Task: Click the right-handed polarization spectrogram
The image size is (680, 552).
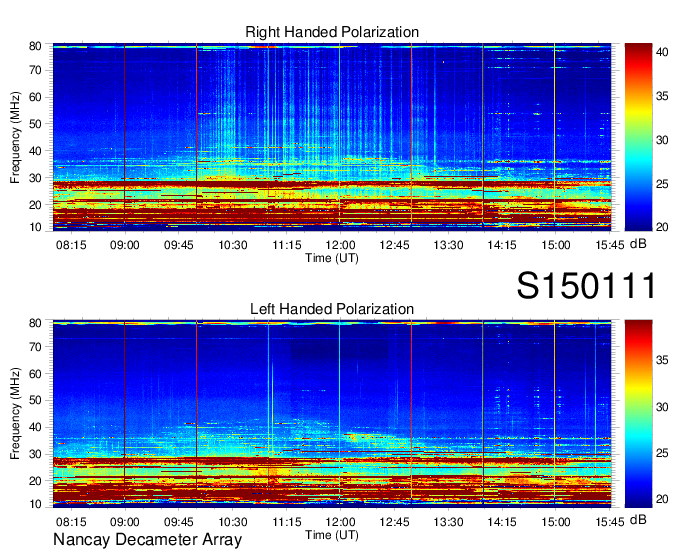Action: (x=332, y=137)
